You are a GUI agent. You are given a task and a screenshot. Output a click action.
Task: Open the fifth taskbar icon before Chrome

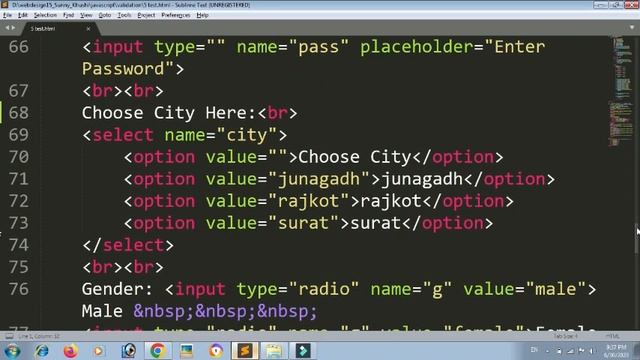point(129,351)
